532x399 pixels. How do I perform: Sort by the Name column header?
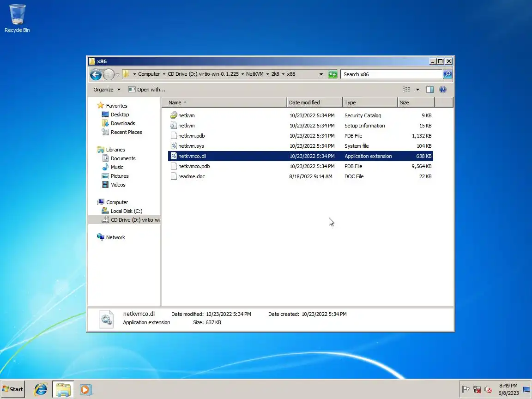click(x=224, y=103)
